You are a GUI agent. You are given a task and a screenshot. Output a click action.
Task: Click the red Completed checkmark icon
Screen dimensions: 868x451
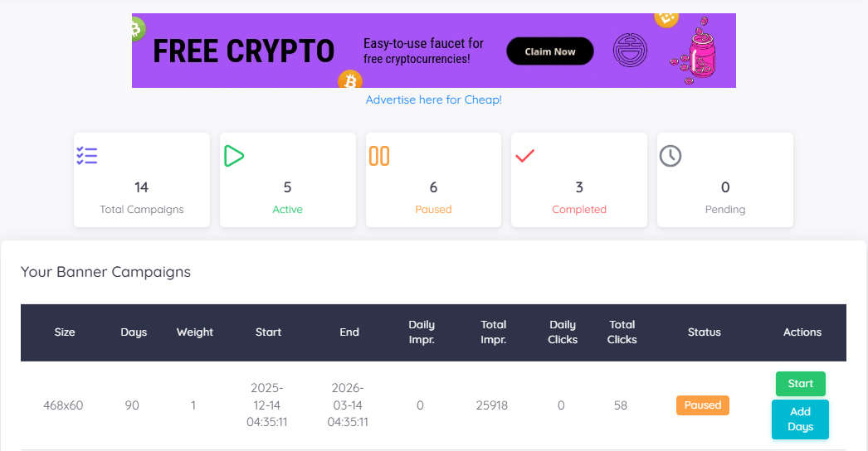coord(524,156)
